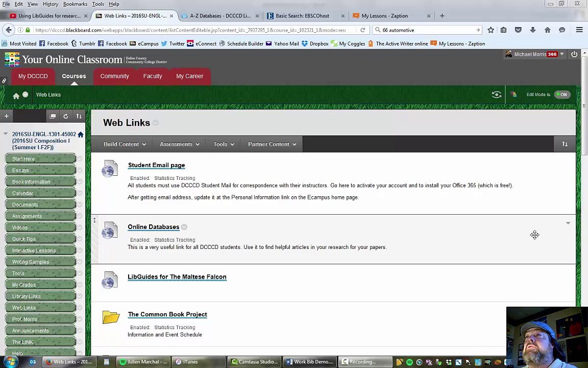
Task: Close the Using LibGuides tab
Action: pos(86,16)
